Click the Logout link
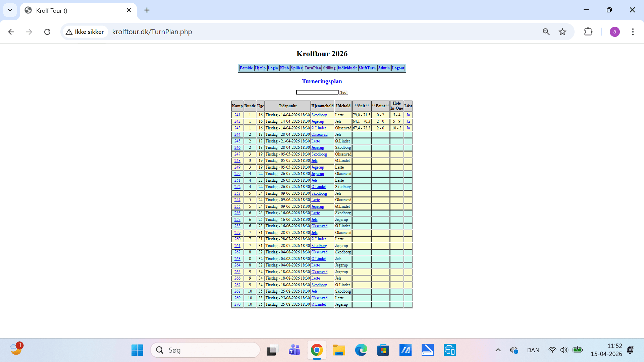Image resolution: width=644 pixels, height=362 pixels. click(x=398, y=68)
